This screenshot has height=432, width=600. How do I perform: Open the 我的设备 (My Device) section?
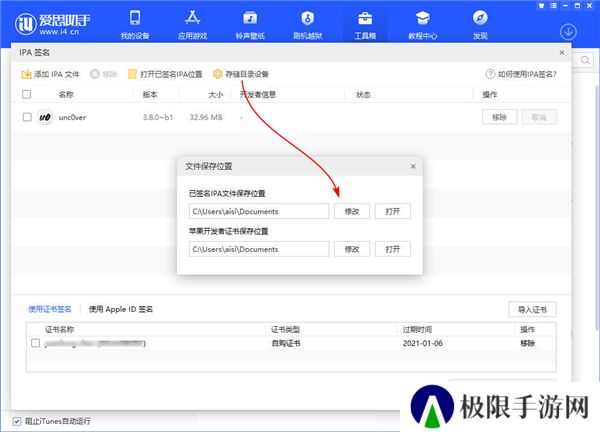135,24
